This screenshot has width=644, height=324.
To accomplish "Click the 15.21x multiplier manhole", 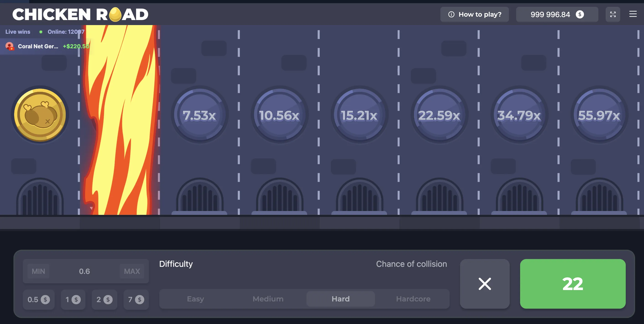I will [x=359, y=115].
